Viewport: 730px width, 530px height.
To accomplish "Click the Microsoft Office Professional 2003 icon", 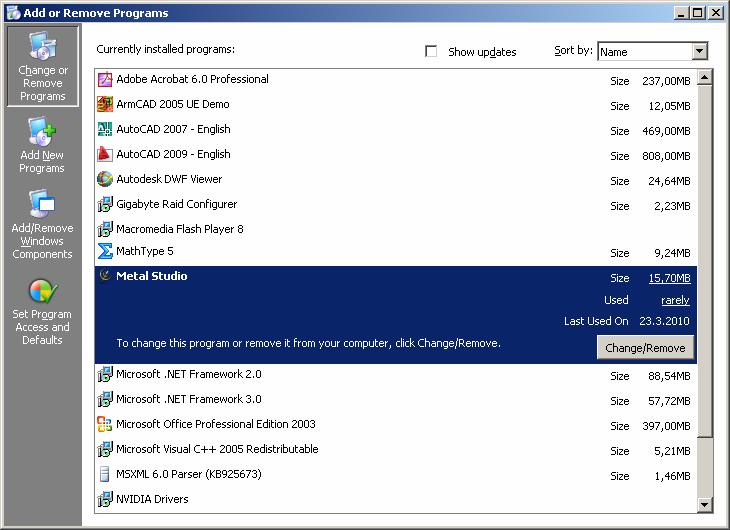I will tap(105, 424).
